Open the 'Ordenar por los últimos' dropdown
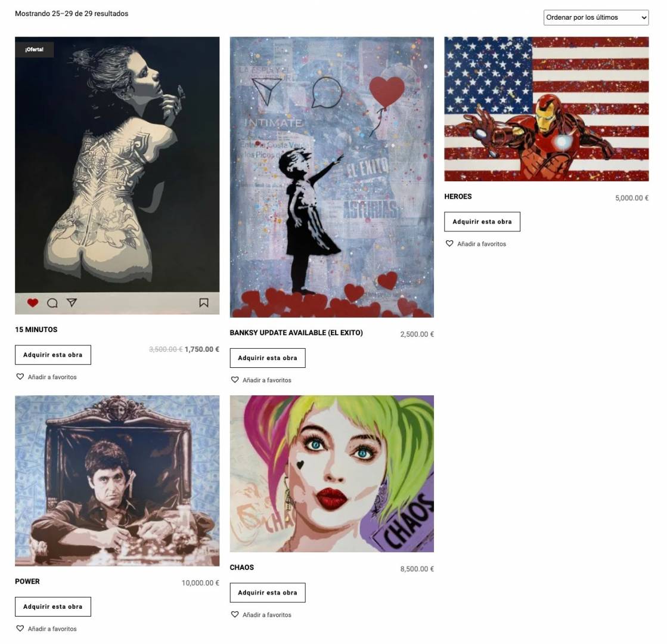 pos(596,17)
